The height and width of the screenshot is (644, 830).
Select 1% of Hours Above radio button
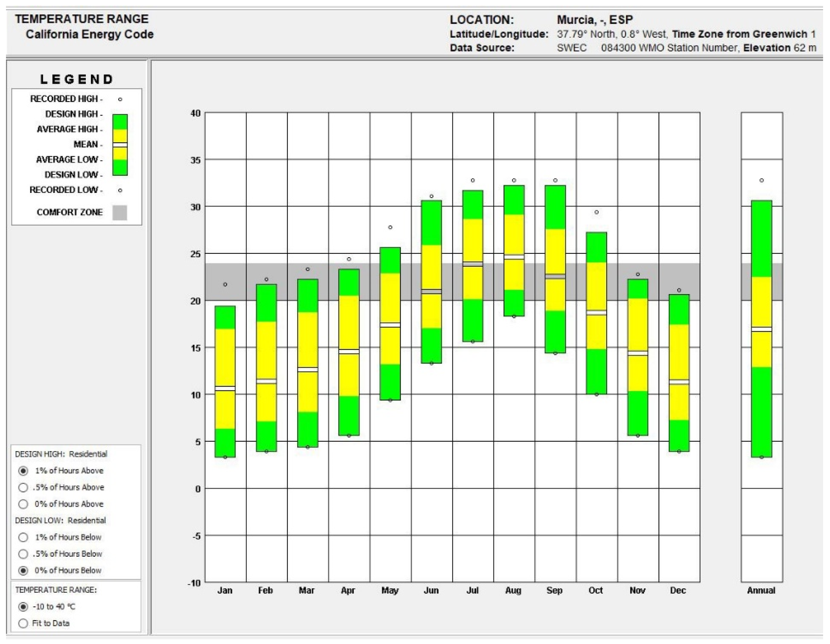tap(23, 471)
